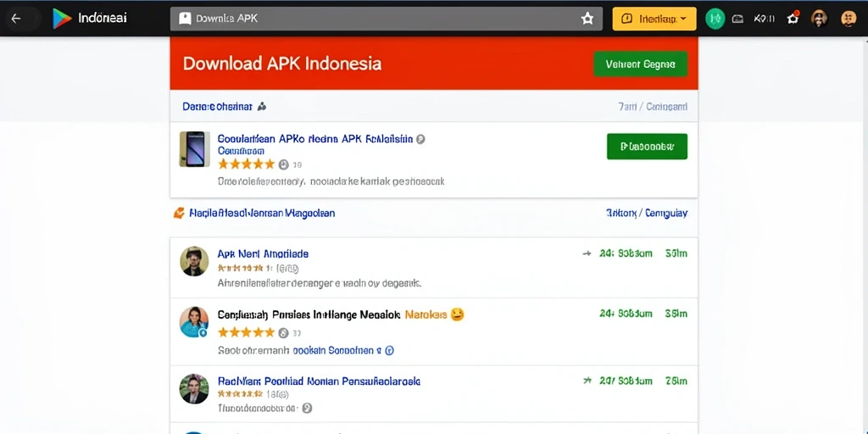Click the arrow icon in the 'Apk Nenl' row

tap(587, 253)
